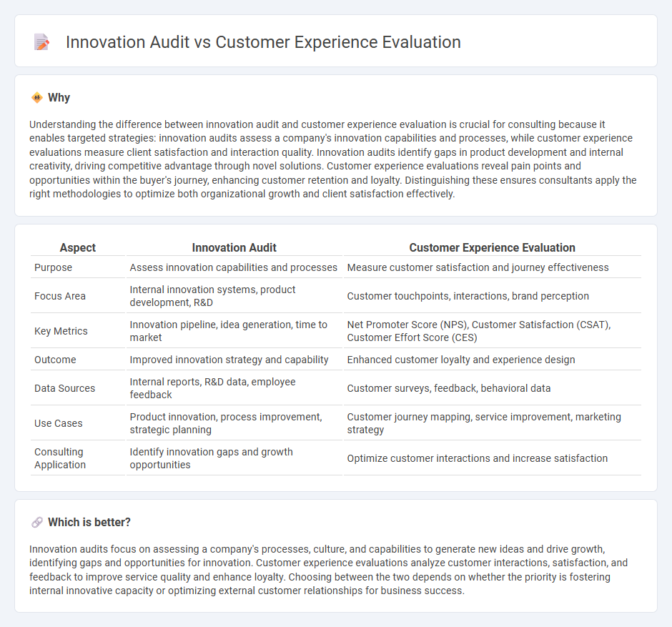Click the paragraph starting 'Innovation audits focus on assessing'
The height and width of the screenshot is (627, 672).
(x=329, y=570)
